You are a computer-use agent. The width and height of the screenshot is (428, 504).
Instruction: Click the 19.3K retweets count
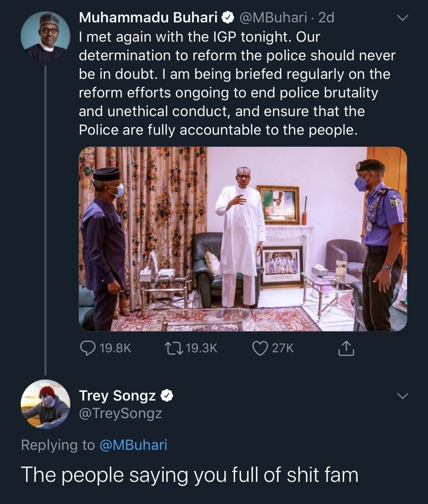(201, 348)
